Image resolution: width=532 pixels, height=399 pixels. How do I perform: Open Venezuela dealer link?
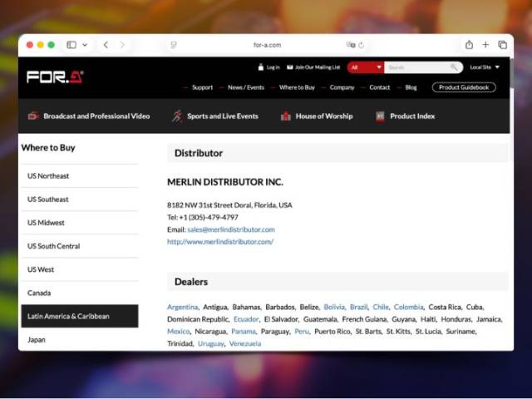pos(245,343)
